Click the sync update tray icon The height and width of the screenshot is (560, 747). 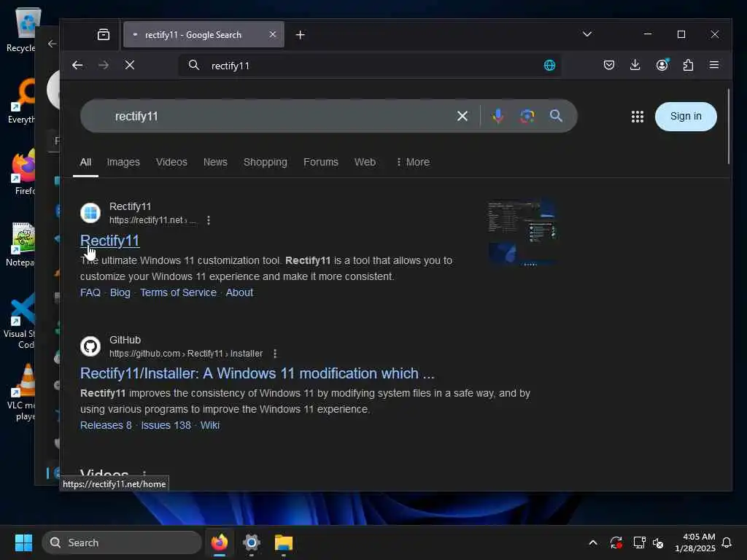[x=616, y=542]
